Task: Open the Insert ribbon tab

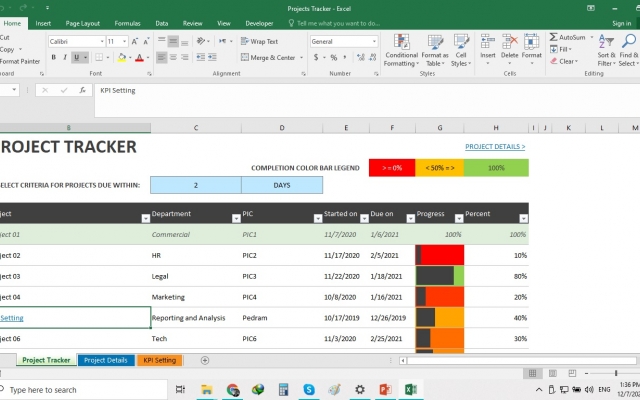Action: click(43, 23)
